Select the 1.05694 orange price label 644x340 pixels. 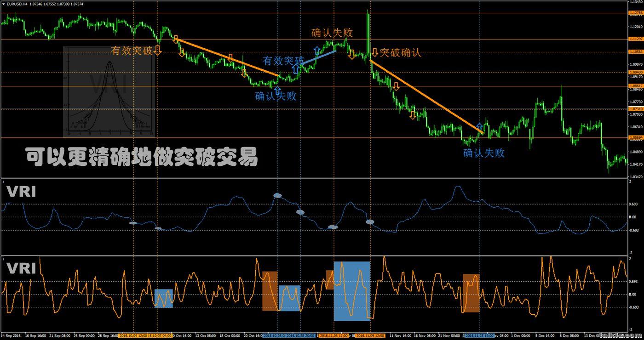[635, 137]
